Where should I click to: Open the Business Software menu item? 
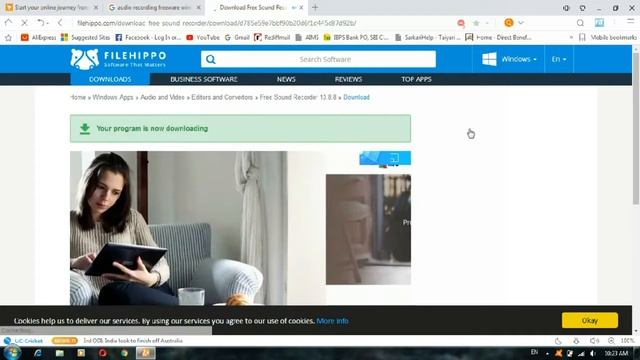pos(204,79)
